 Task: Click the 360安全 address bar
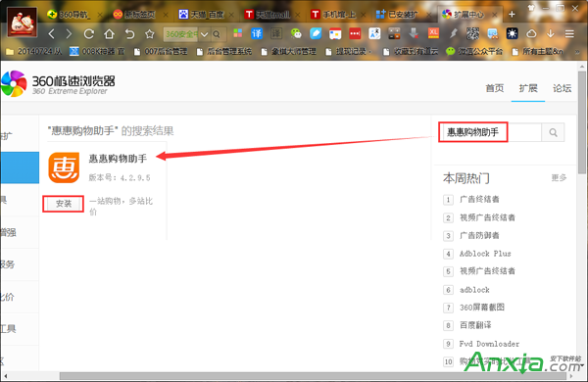coord(181,34)
